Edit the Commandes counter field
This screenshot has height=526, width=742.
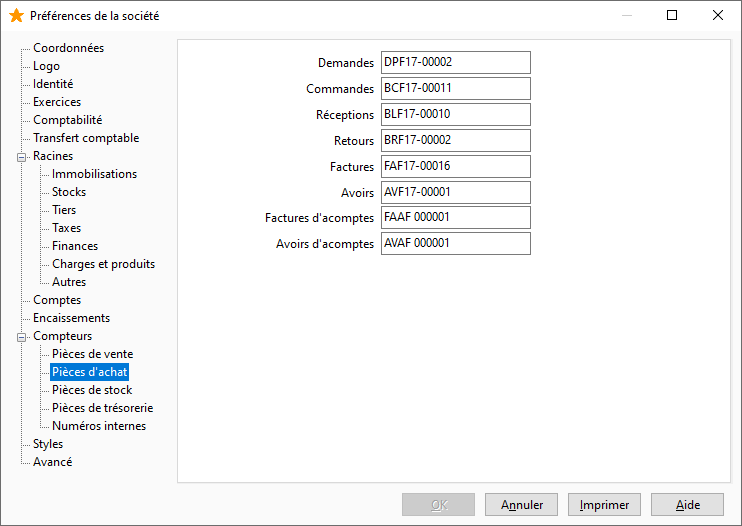click(x=456, y=88)
